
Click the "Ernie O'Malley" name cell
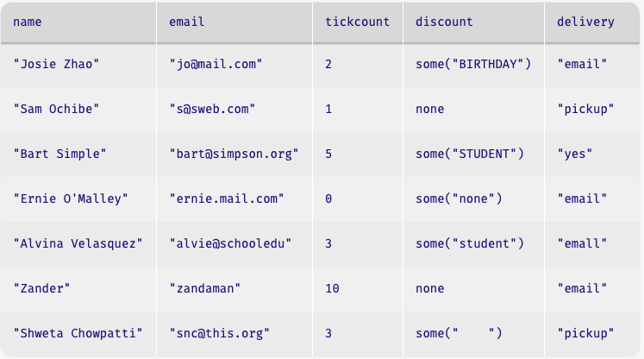click(x=78, y=198)
